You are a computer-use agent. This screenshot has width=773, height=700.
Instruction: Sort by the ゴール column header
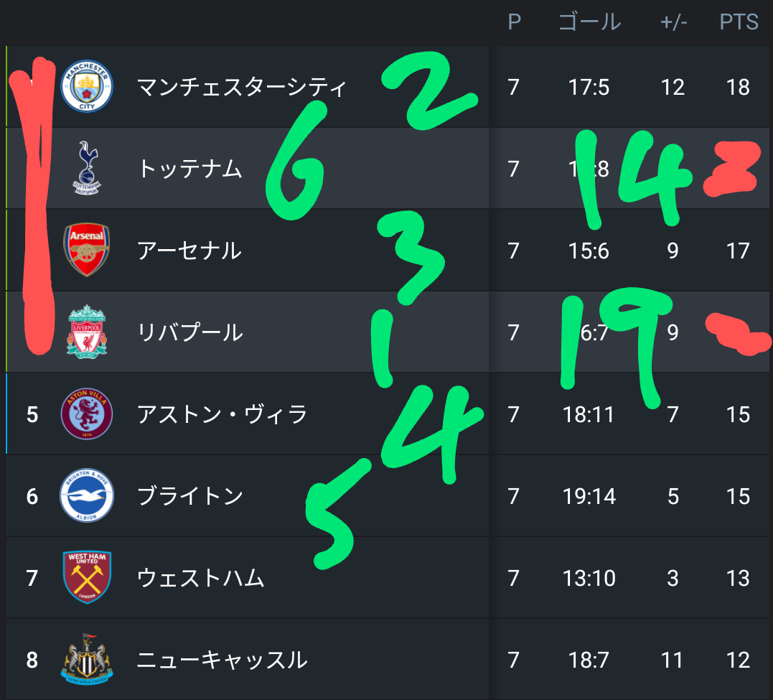pyautogui.click(x=589, y=22)
